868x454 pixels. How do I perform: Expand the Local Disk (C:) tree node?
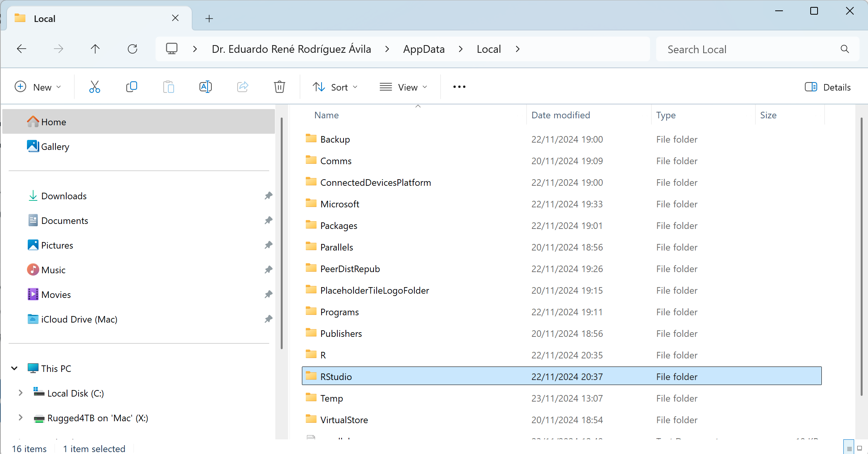click(20, 393)
